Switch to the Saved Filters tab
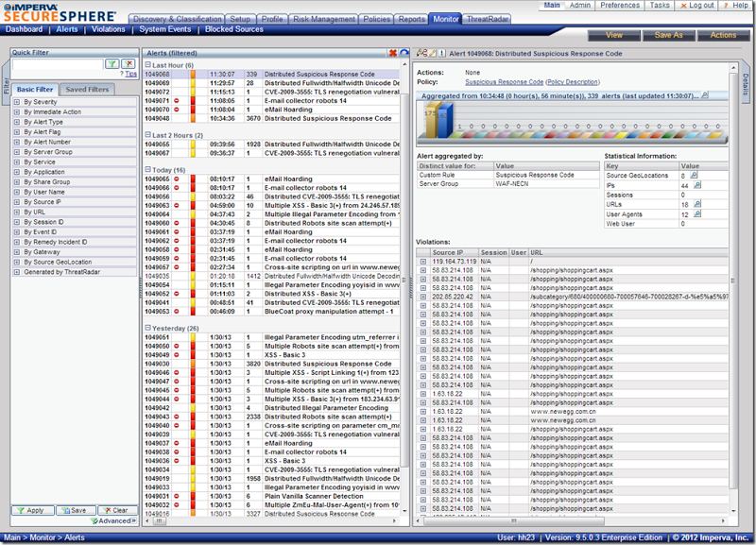Screen dimensions: 756x545 click(87, 89)
